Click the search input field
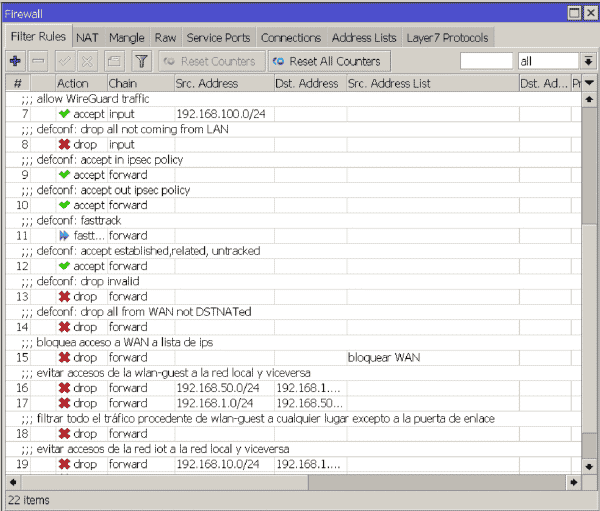Viewport: 600px width, 511px height. pos(486,61)
